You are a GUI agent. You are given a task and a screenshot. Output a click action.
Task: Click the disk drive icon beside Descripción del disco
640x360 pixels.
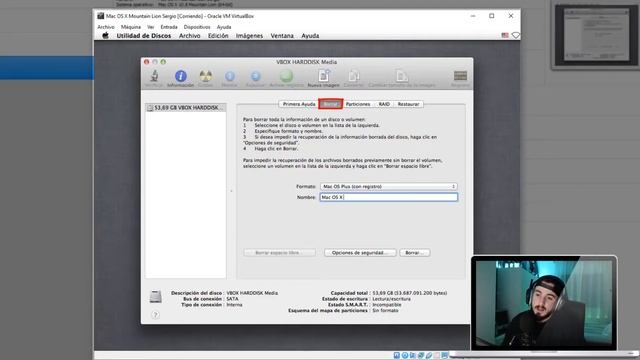click(156, 297)
